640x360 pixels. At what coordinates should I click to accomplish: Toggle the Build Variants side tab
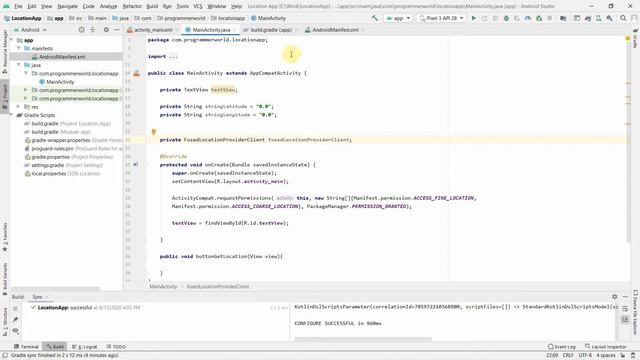(5, 278)
